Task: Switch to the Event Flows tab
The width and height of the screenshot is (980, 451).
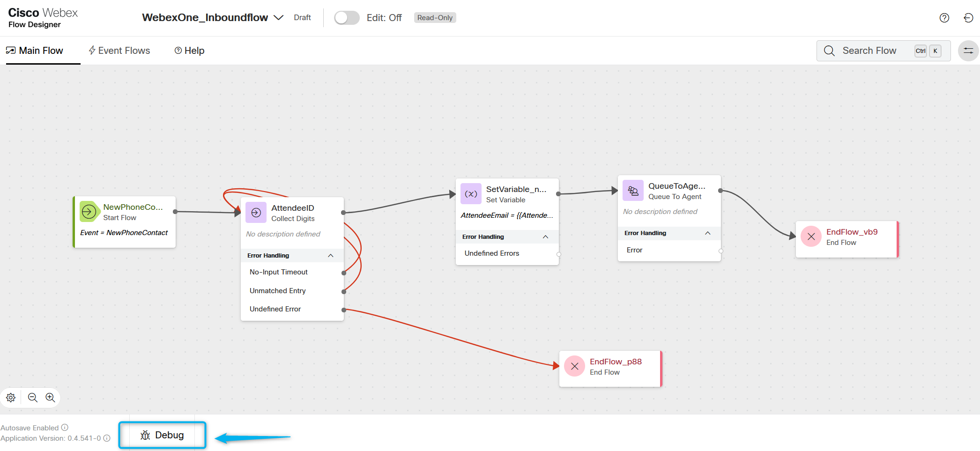Action: [119, 51]
